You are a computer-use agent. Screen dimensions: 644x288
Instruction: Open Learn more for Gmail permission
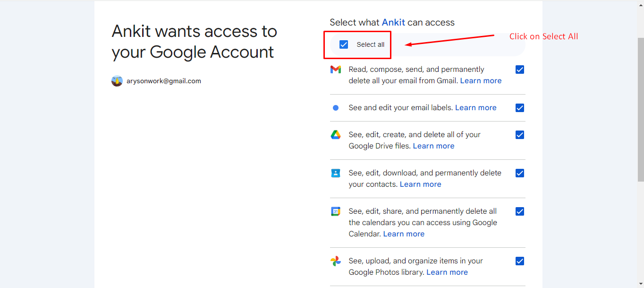(x=481, y=81)
